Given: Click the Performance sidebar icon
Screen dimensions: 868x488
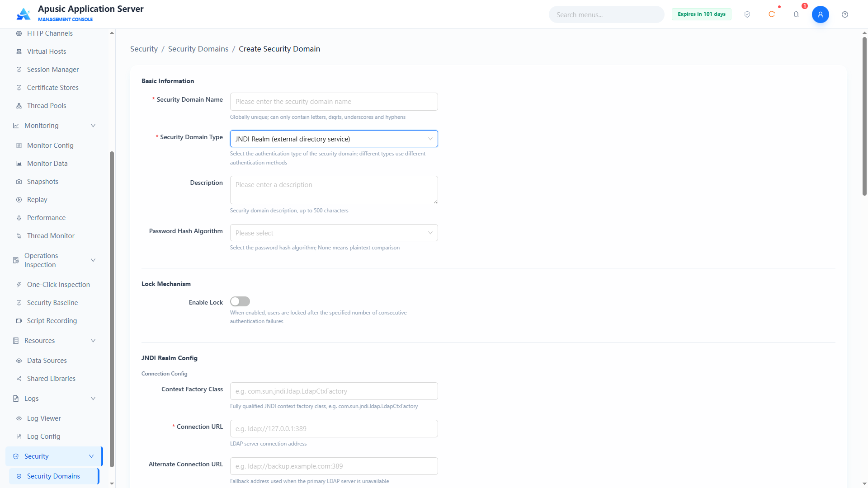Looking at the screenshot, I should click(x=19, y=218).
